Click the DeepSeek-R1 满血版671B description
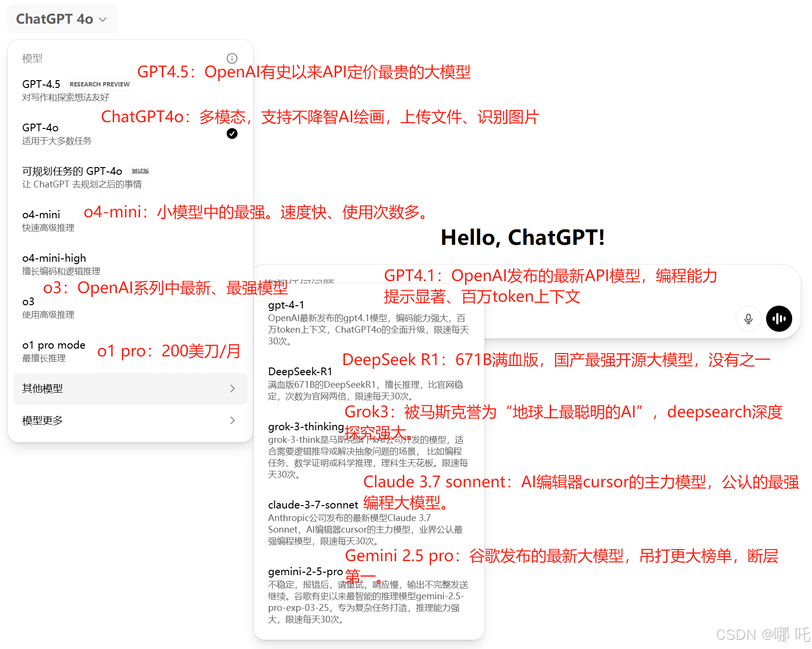Viewport: 812px width, 649px height. point(366,391)
